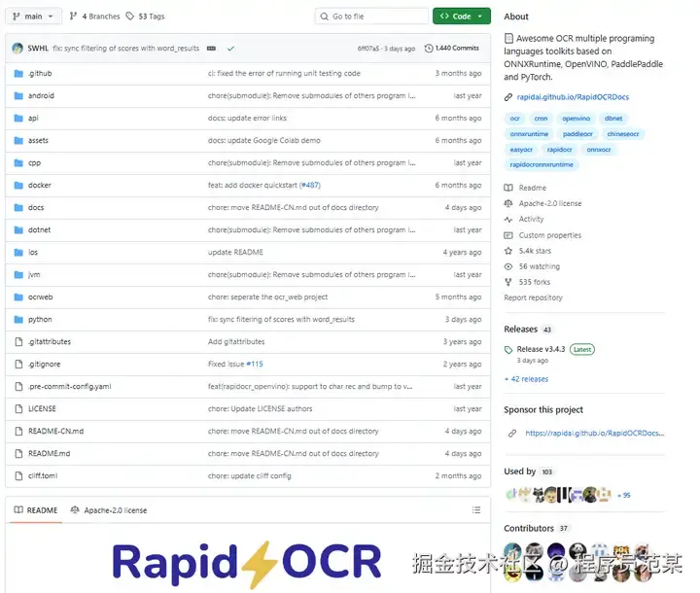
Task: Show + 42 releases link
Action: [526, 379]
